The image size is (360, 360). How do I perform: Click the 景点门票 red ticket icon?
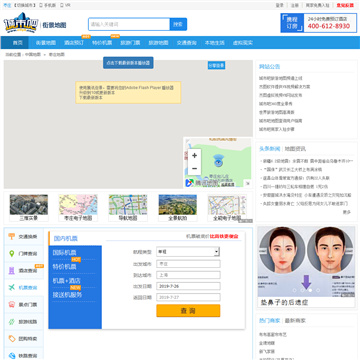tap(12, 305)
